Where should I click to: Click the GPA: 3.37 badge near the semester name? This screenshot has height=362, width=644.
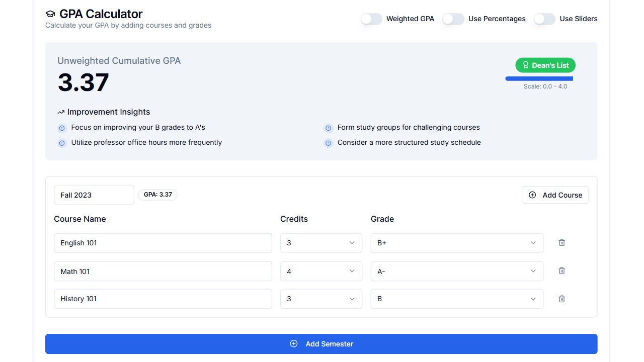157,195
